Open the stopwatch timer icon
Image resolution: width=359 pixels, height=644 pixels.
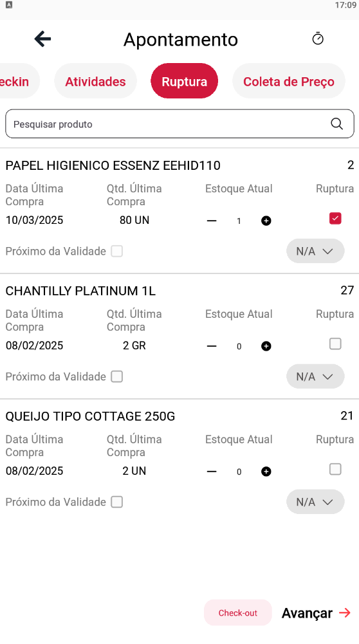tap(318, 39)
